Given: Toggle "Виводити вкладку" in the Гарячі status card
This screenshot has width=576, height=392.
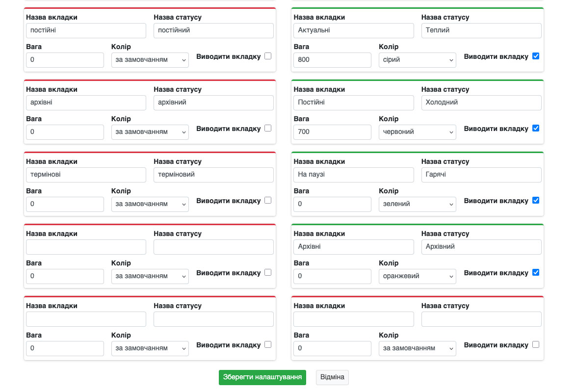Looking at the screenshot, I should 536,200.
